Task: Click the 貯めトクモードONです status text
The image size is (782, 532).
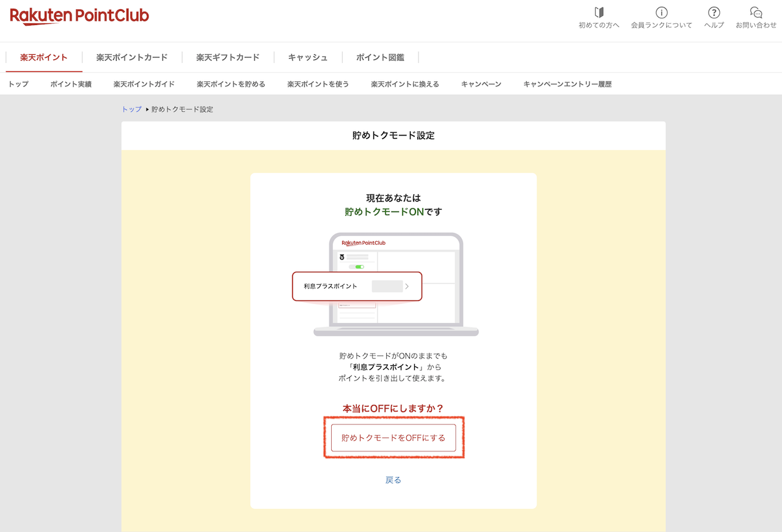Action: tap(393, 212)
